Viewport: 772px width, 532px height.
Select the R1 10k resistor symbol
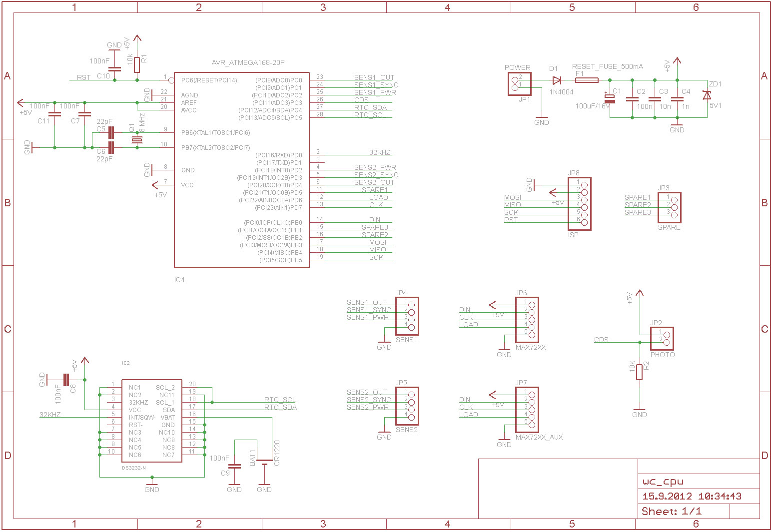click(137, 65)
